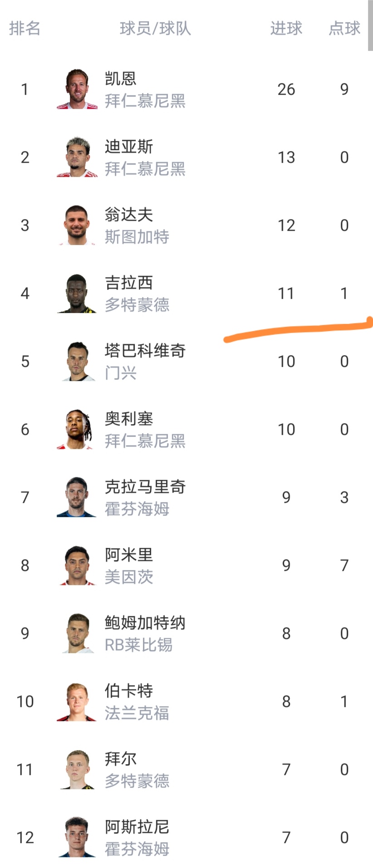Click team name 门兴
This screenshot has width=373, height=868.
point(120,373)
